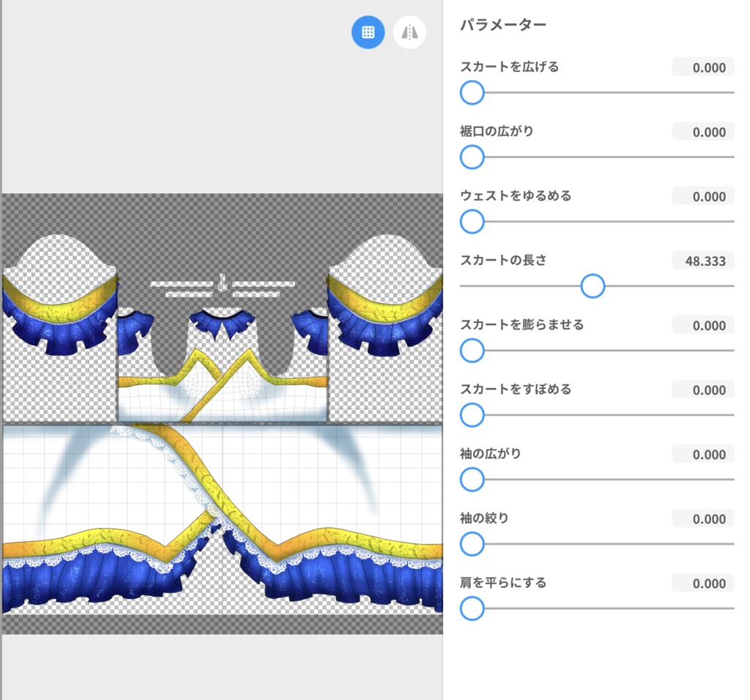Click the スカートを広げる slider handle
This screenshot has height=700, width=750.
[472, 92]
